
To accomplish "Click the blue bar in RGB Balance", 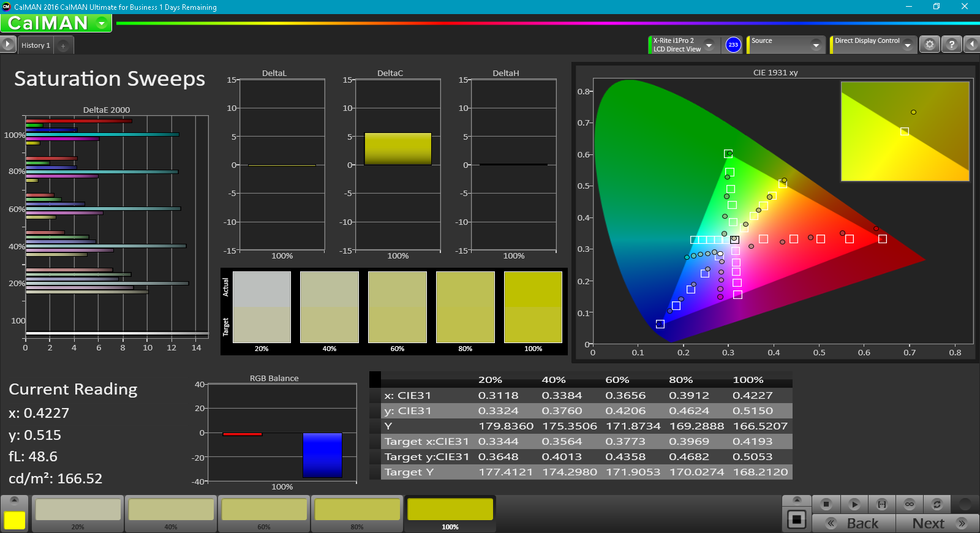I will click(x=322, y=455).
